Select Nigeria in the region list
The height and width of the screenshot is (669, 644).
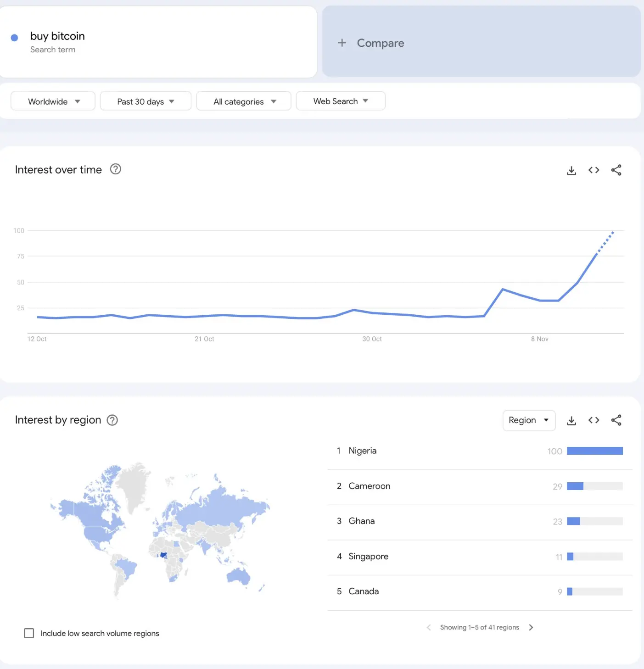(x=363, y=451)
